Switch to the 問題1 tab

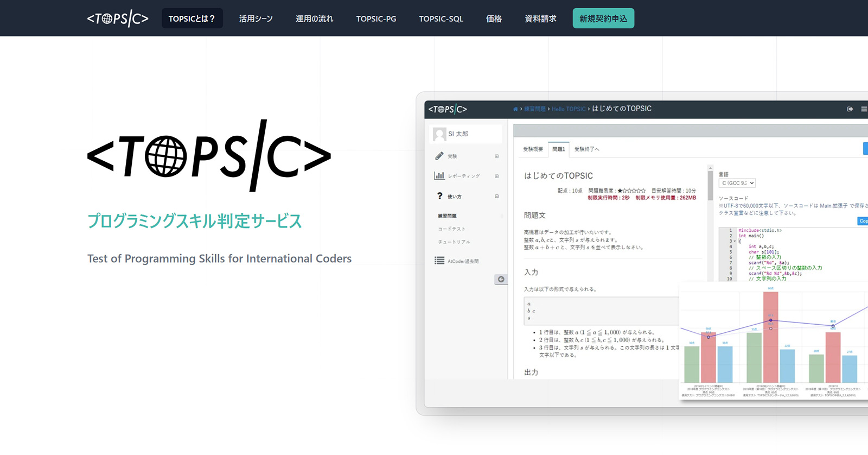pos(559,149)
